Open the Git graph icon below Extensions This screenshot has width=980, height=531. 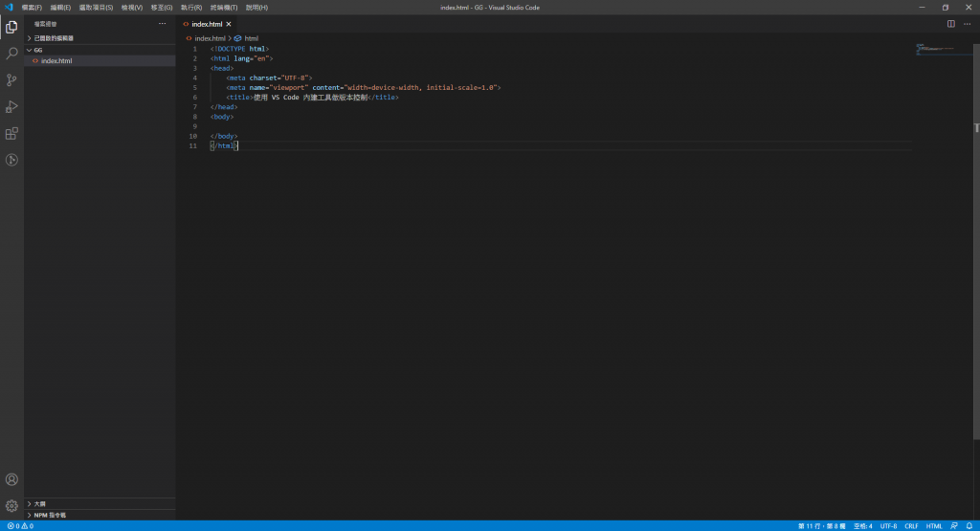11,160
